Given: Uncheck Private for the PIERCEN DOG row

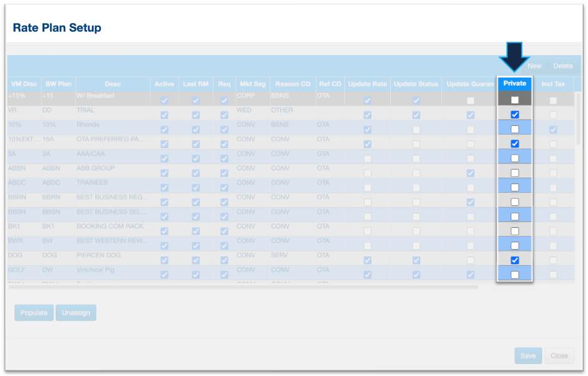Looking at the screenshot, I should 515,260.
